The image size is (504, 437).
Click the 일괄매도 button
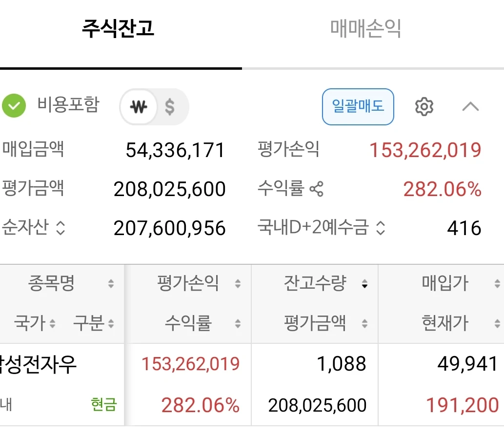tap(358, 107)
